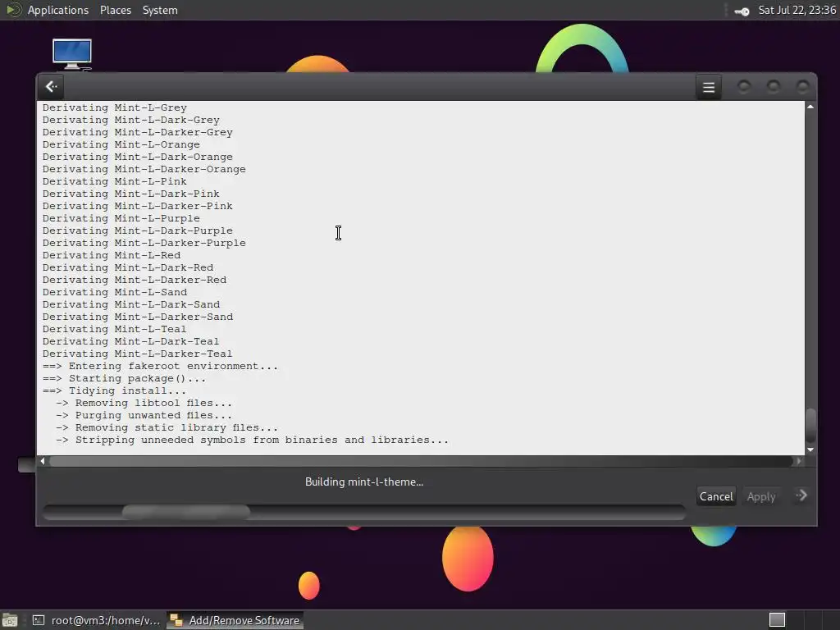Viewport: 840px width, 630px height.
Task: Cancel the mint-l-theme build
Action: (x=715, y=496)
